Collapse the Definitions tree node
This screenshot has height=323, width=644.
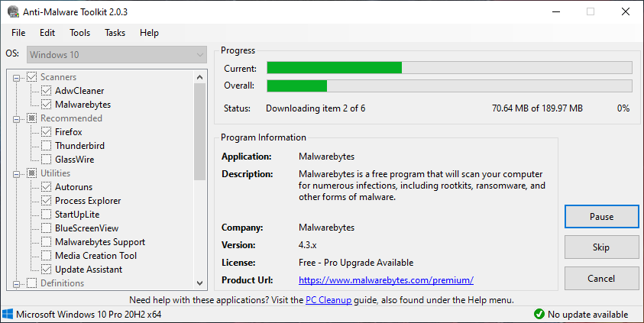pyautogui.click(x=17, y=284)
